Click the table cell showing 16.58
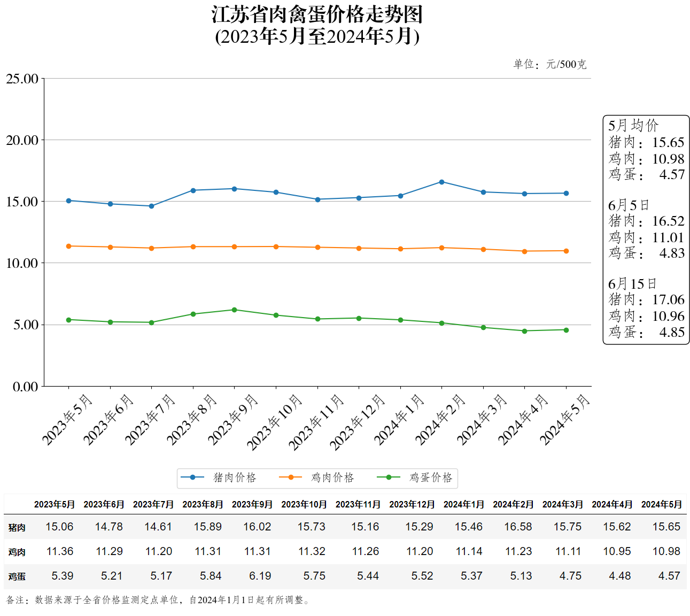This screenshot has height=616, width=690. pyautogui.click(x=518, y=527)
